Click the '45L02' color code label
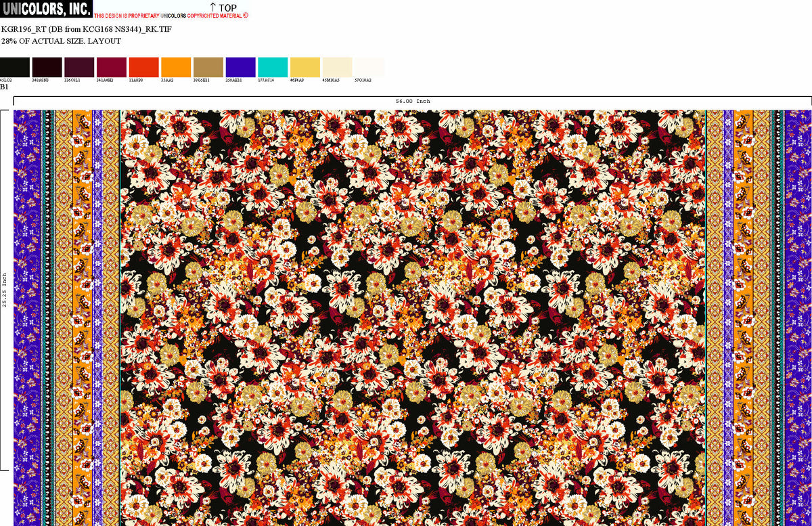 (x=6, y=80)
